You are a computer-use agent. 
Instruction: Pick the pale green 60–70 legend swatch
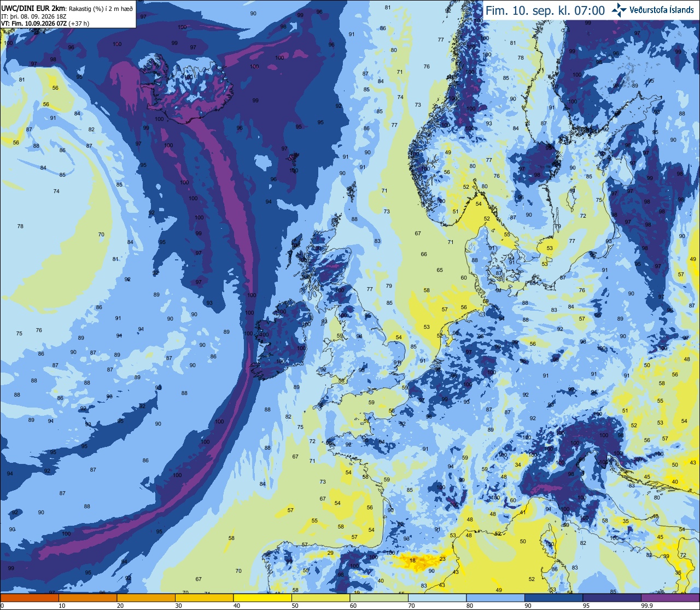379,598
